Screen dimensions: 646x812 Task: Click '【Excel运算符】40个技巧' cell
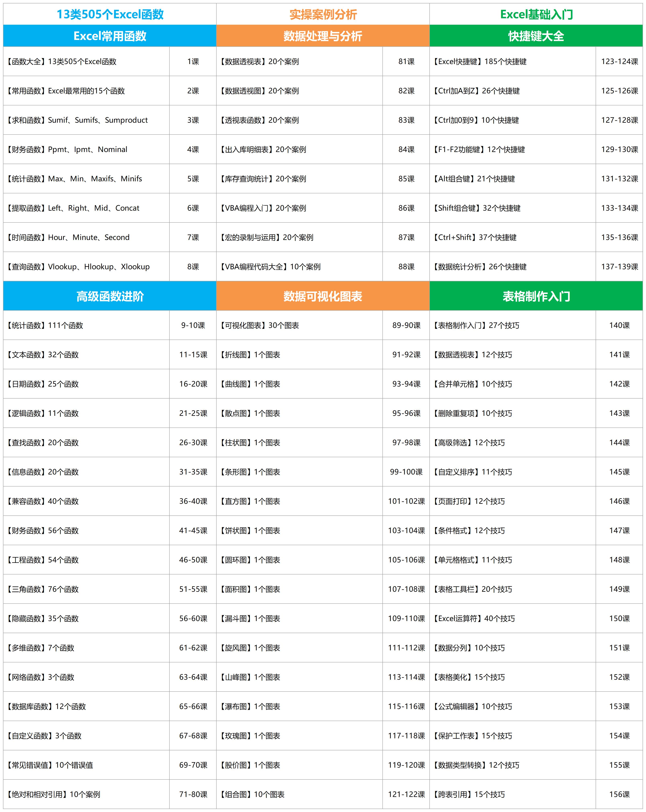pyautogui.click(x=513, y=618)
